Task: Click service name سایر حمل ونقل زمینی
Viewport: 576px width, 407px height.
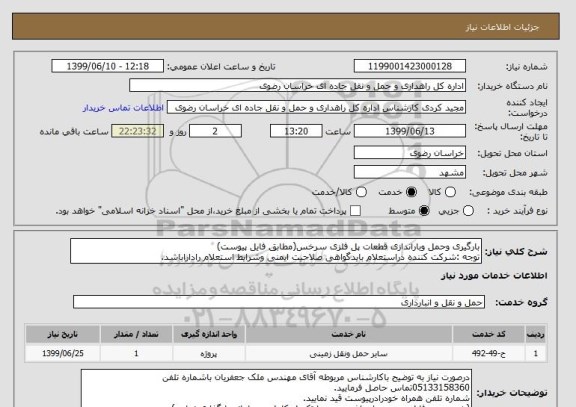Action: [349, 354]
